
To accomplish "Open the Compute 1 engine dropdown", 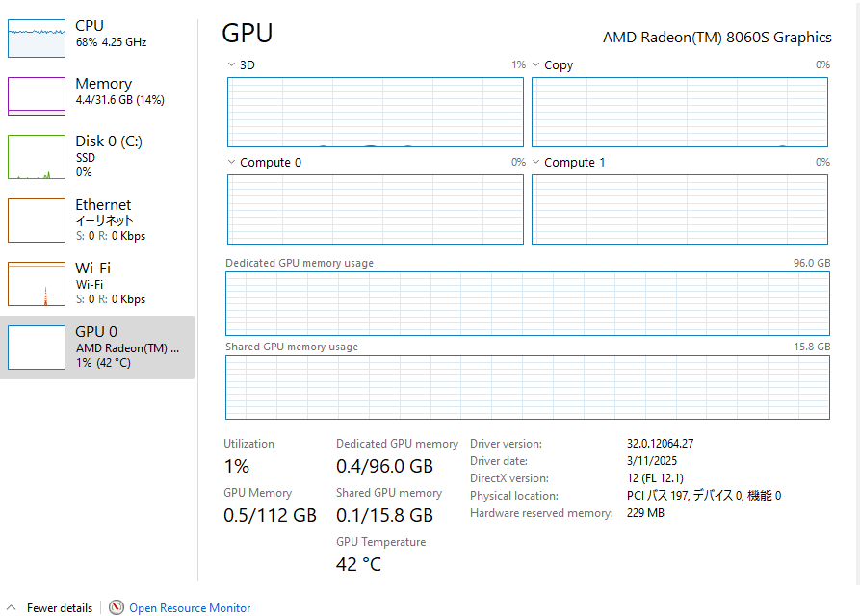I will pos(535,162).
